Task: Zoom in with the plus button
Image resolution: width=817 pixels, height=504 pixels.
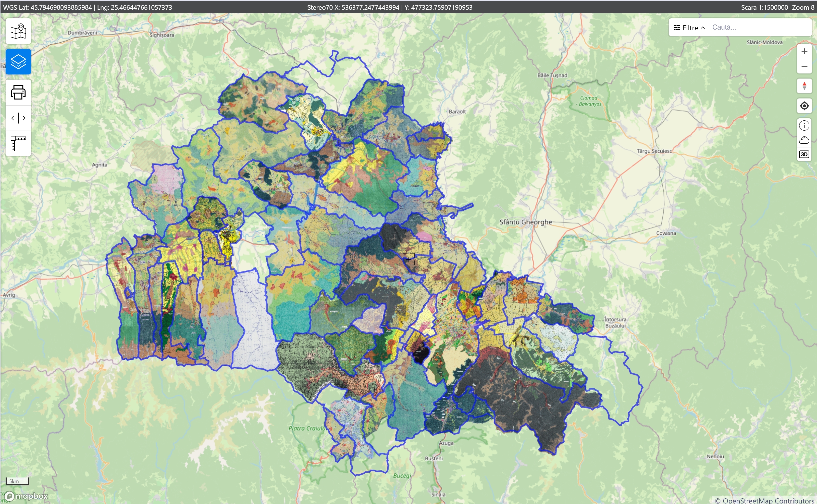Action: click(804, 51)
